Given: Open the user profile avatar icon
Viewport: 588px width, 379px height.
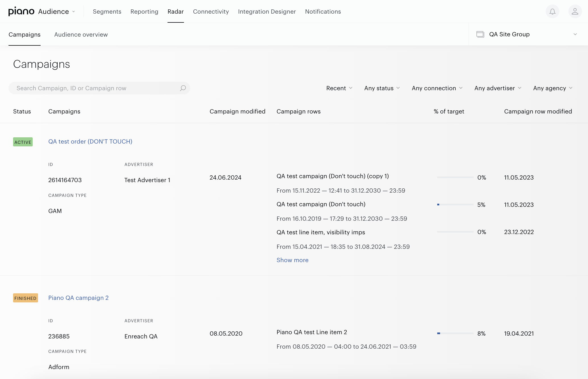Looking at the screenshot, I should click(575, 12).
